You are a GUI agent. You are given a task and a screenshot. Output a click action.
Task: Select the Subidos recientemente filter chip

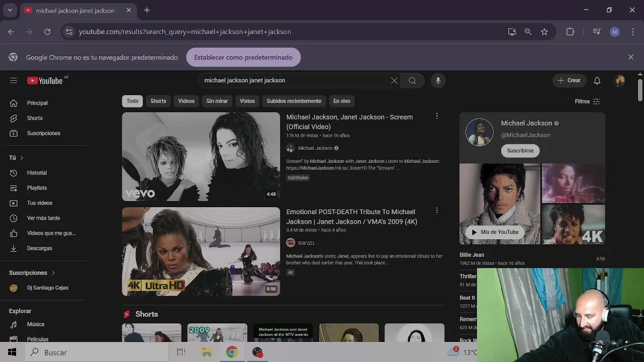click(x=294, y=101)
